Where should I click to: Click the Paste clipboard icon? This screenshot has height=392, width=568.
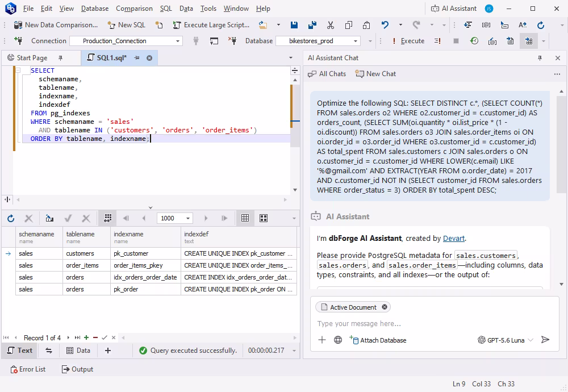click(366, 25)
